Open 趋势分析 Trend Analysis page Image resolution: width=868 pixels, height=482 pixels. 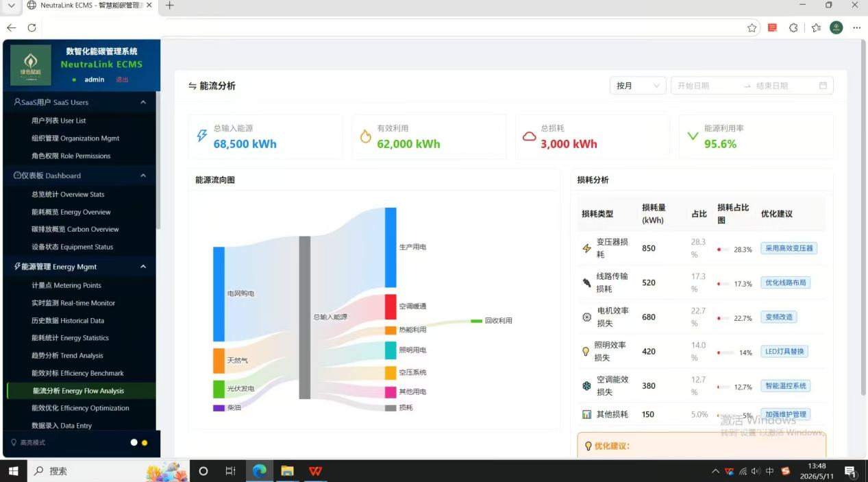click(x=67, y=356)
